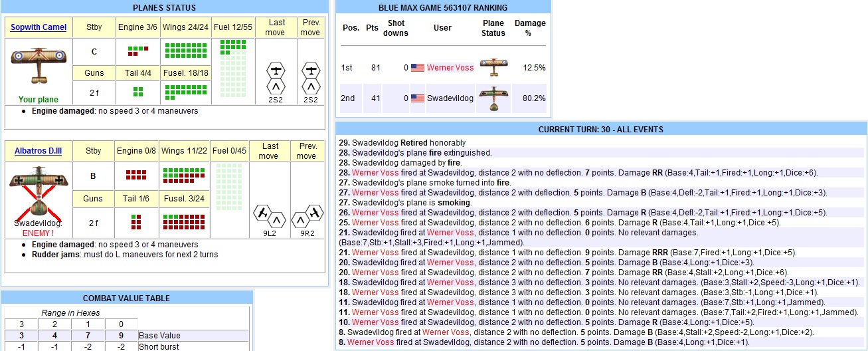Click Sopwith Camel last move 2S2 hex icon
Viewport: 868px width, 351px height.
(x=276, y=78)
